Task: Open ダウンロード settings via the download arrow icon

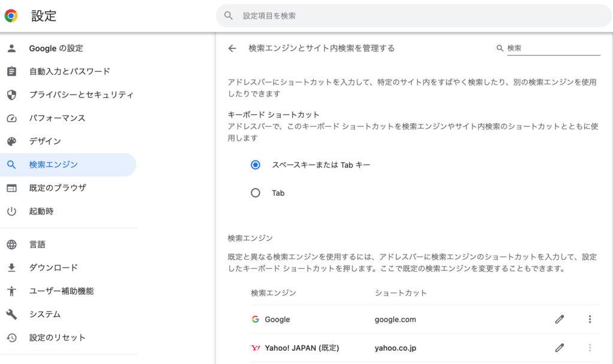Action: coord(13,268)
